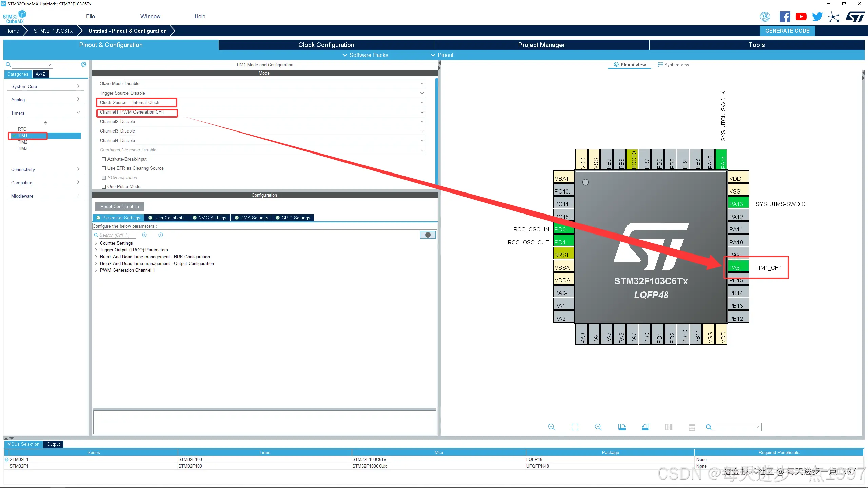The image size is (868, 488).
Task: Click the fit-to-screen pinout icon
Action: [575, 427]
